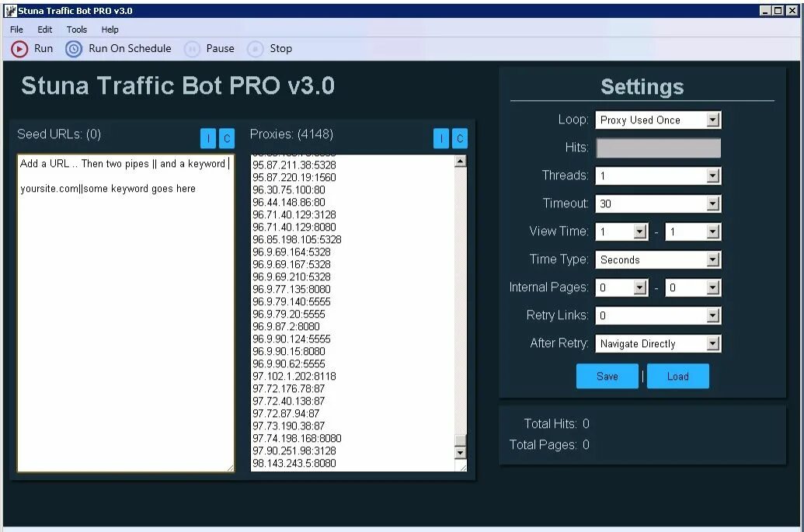
Task: Click the proxy list scroll down arrow
Action: point(461,453)
